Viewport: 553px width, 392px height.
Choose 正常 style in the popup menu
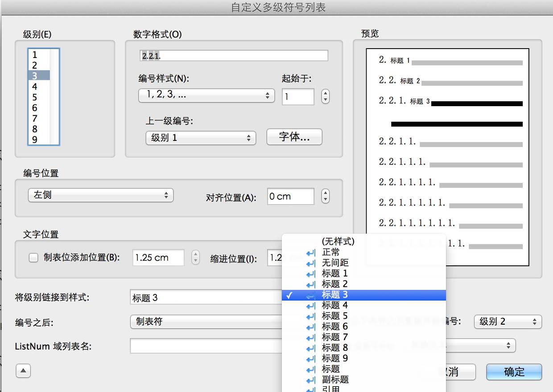[x=330, y=252]
